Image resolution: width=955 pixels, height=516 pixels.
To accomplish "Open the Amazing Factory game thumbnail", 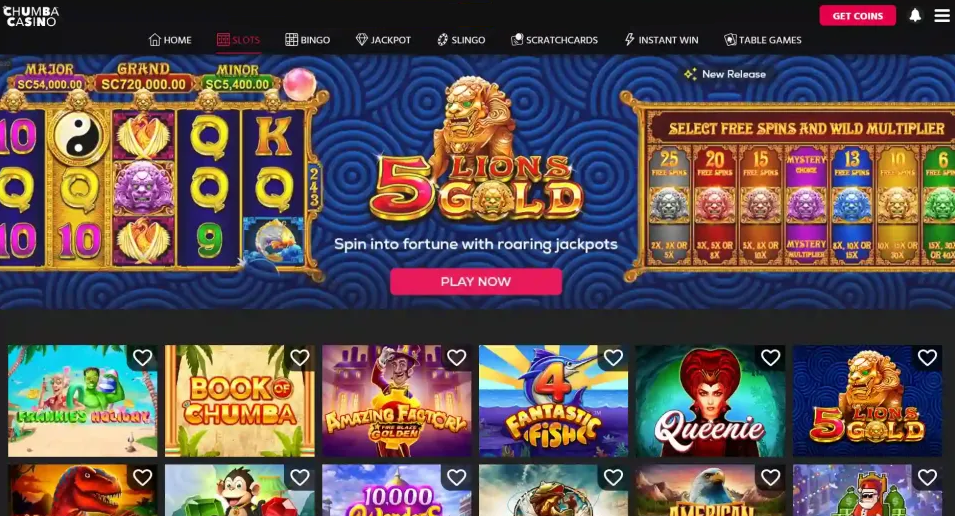I will tap(396, 401).
